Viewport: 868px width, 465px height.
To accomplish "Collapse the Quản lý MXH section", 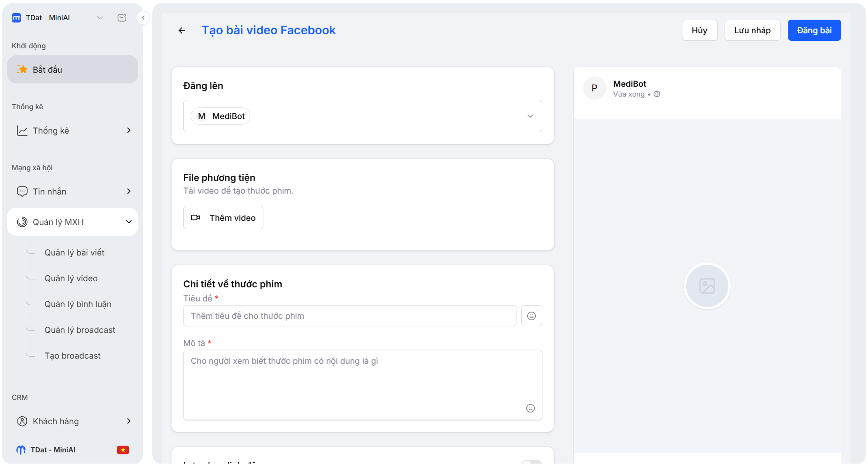I will pos(129,222).
